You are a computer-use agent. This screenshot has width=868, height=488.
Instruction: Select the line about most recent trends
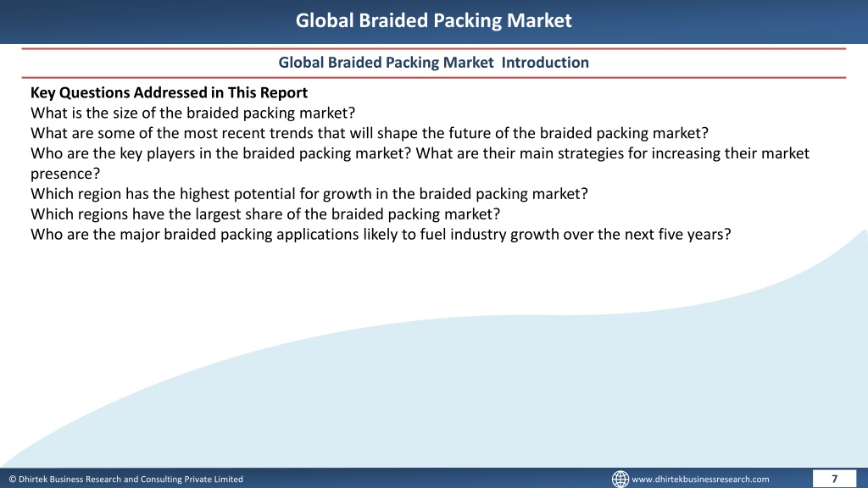click(370, 133)
